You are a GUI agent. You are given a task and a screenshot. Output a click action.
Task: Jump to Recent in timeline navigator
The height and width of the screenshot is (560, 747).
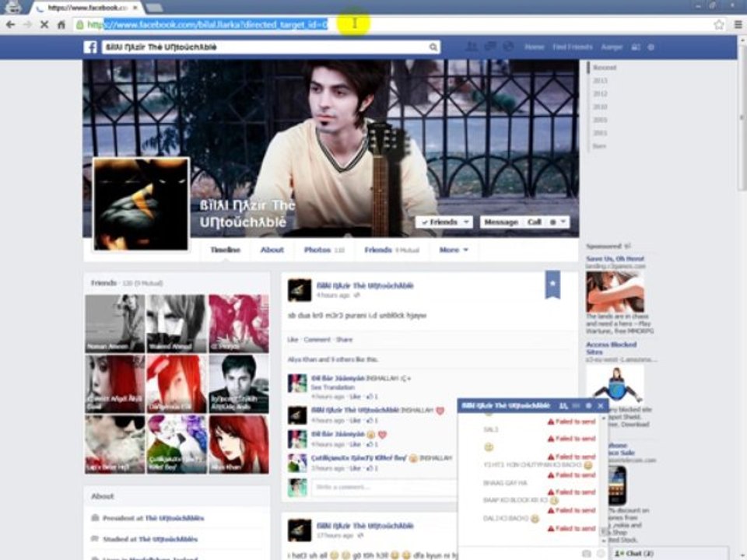(x=604, y=68)
